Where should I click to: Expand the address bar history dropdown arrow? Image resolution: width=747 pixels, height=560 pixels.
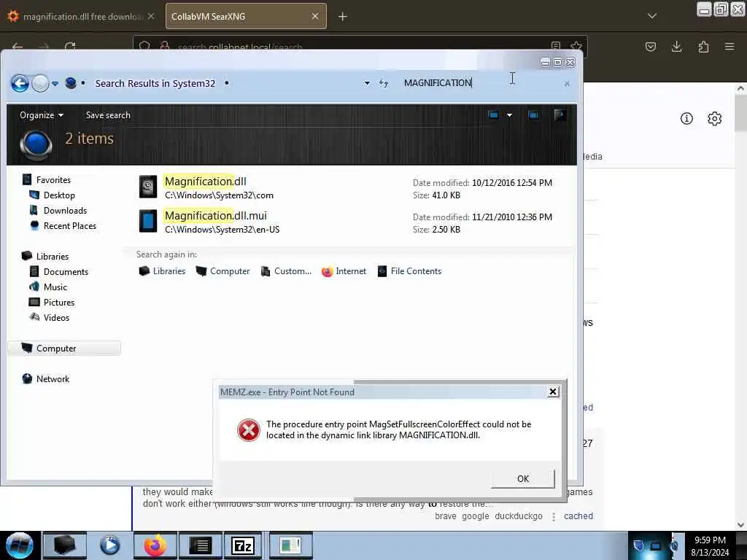tap(367, 83)
